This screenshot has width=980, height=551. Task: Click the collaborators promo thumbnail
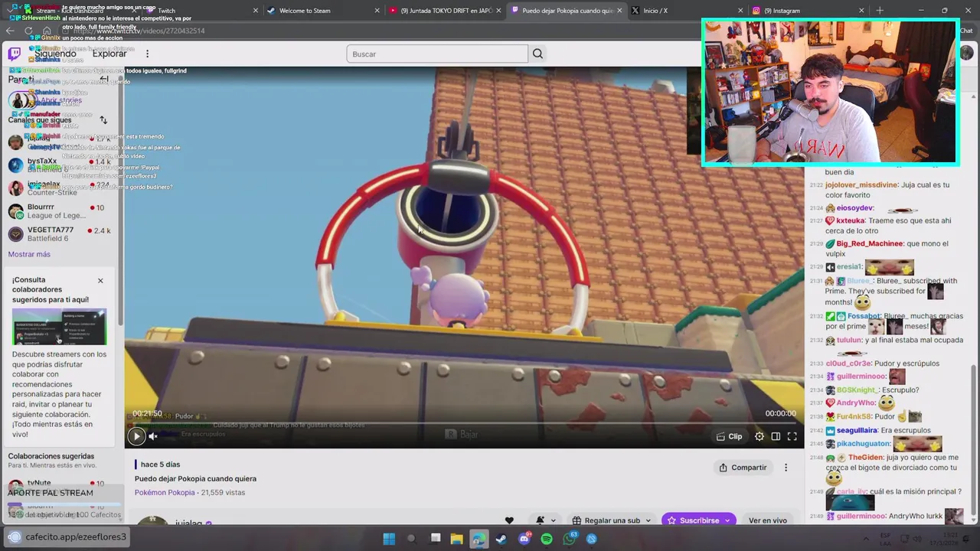[59, 327]
